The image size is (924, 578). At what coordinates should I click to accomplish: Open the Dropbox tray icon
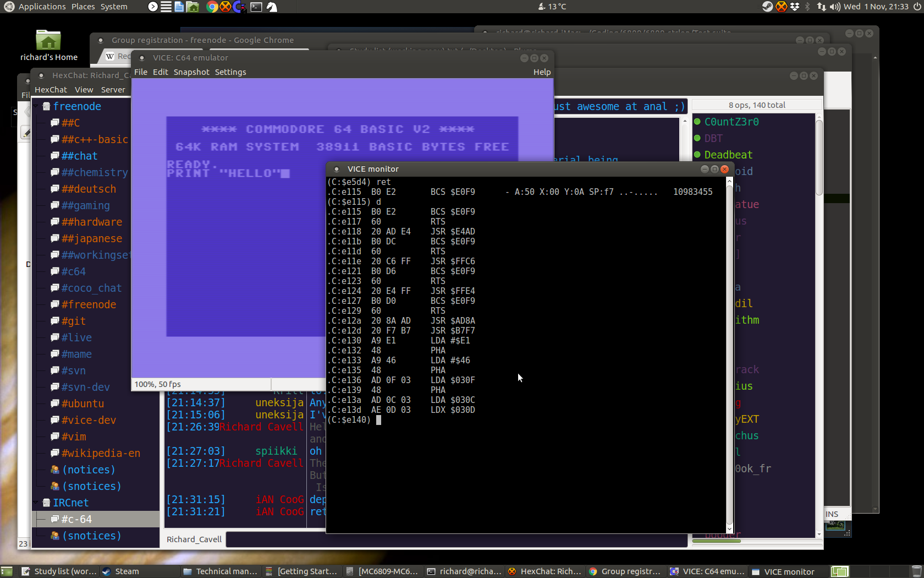click(795, 7)
